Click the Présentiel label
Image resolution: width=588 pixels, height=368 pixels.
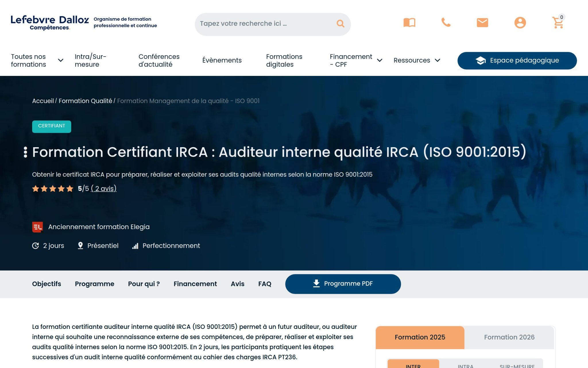[x=103, y=246]
